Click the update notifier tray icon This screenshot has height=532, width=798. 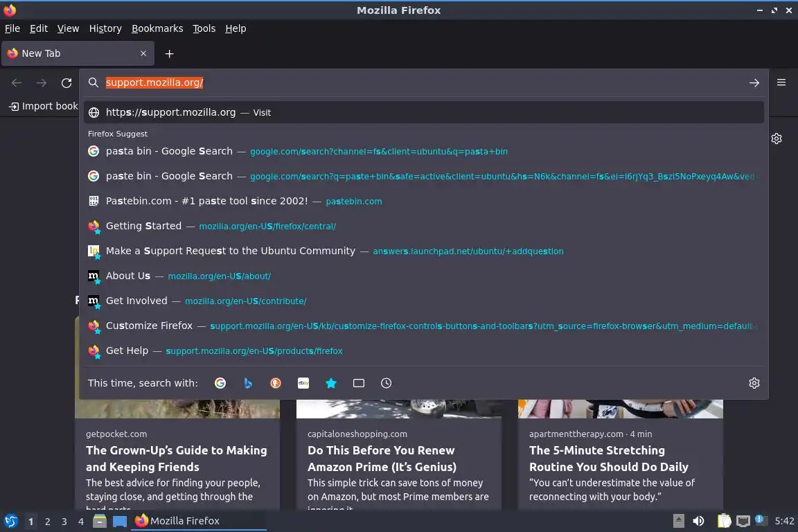761,520
